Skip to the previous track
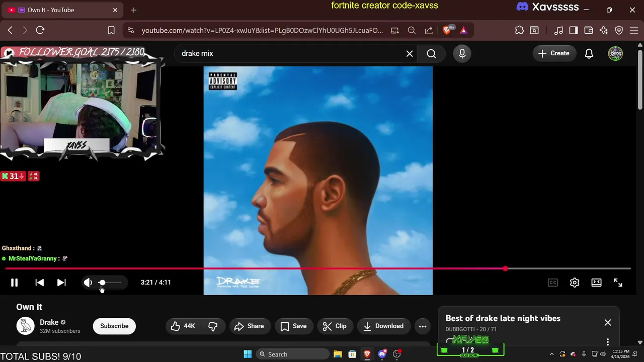 39,283
